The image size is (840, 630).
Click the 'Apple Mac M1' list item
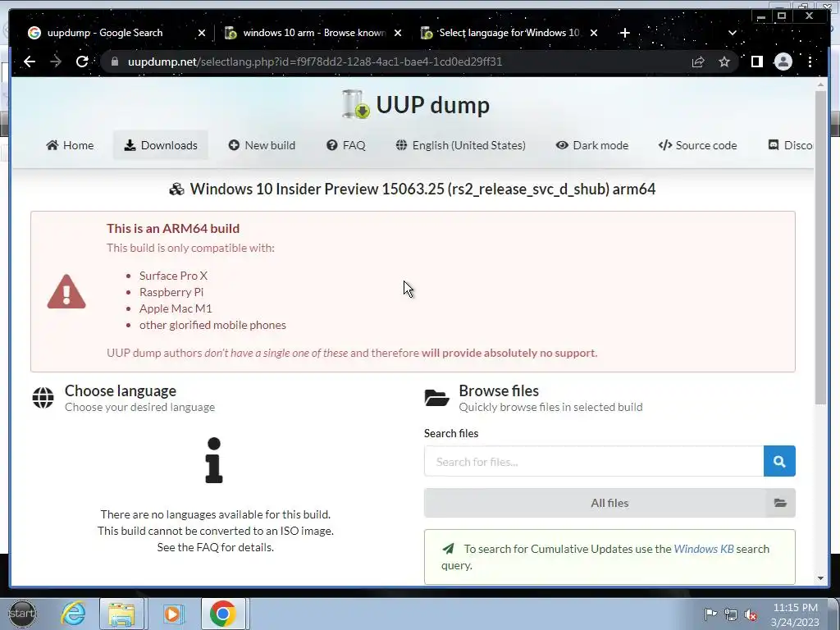176,308
